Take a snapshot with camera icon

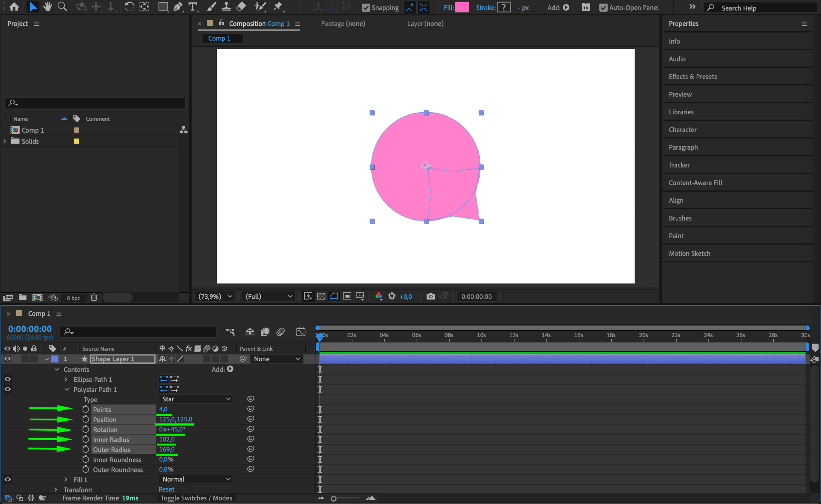coord(431,296)
